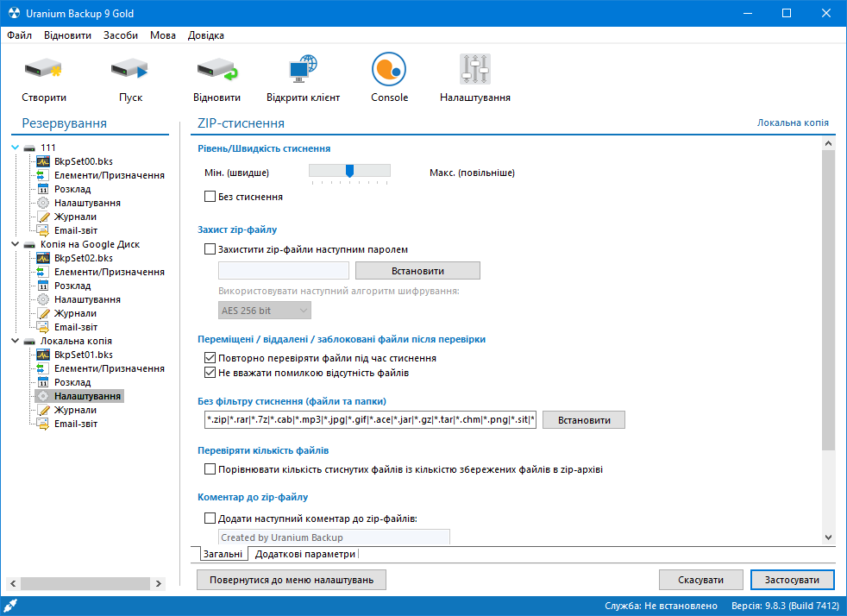Click the Налаштування sliders toolbar icon
This screenshot has width=847, height=616.
[474, 69]
